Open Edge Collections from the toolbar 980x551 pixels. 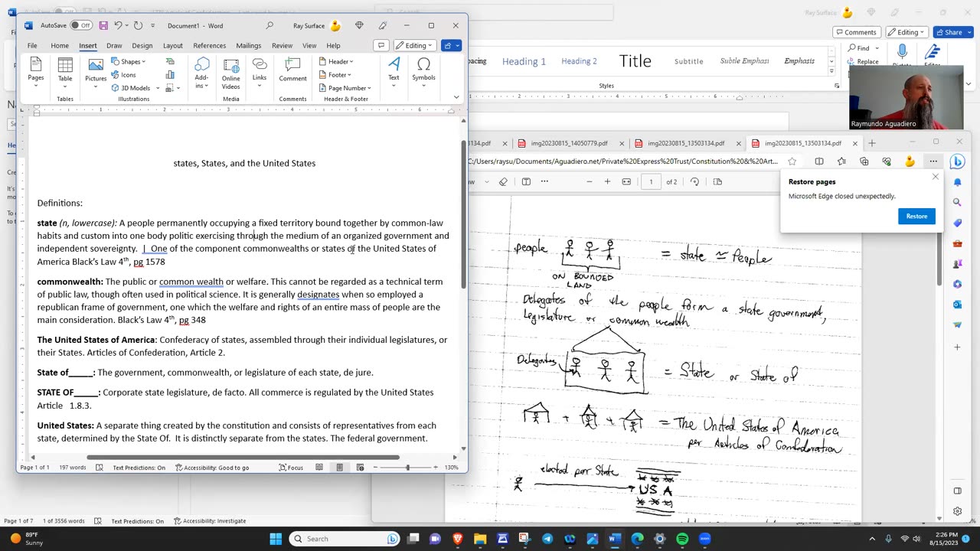pyautogui.click(x=864, y=161)
